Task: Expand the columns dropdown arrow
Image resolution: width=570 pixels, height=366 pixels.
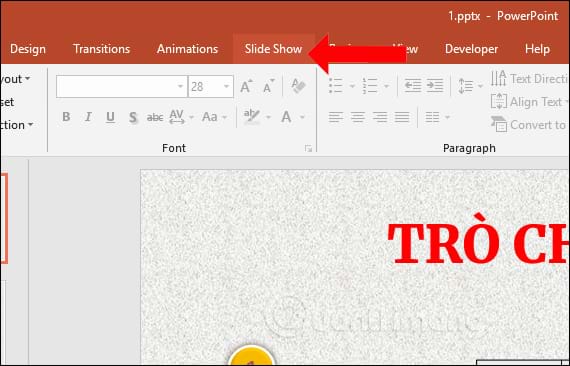Action: (x=447, y=117)
